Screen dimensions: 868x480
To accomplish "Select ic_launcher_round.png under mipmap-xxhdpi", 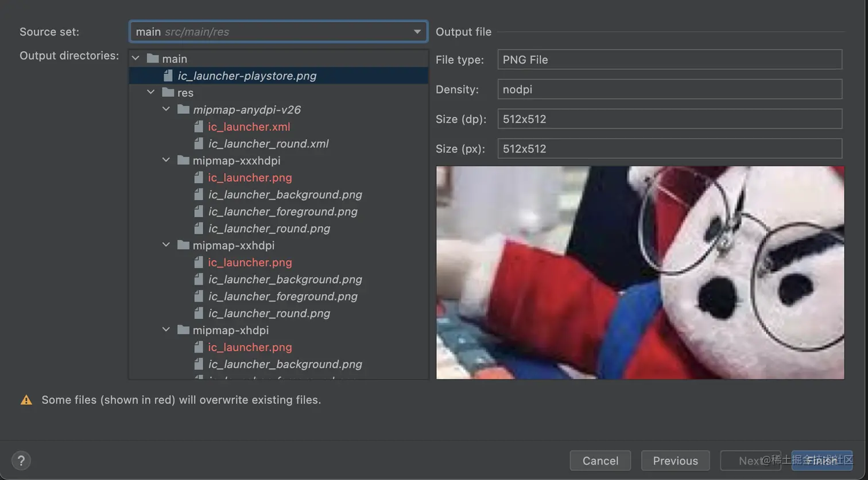I will click(269, 313).
